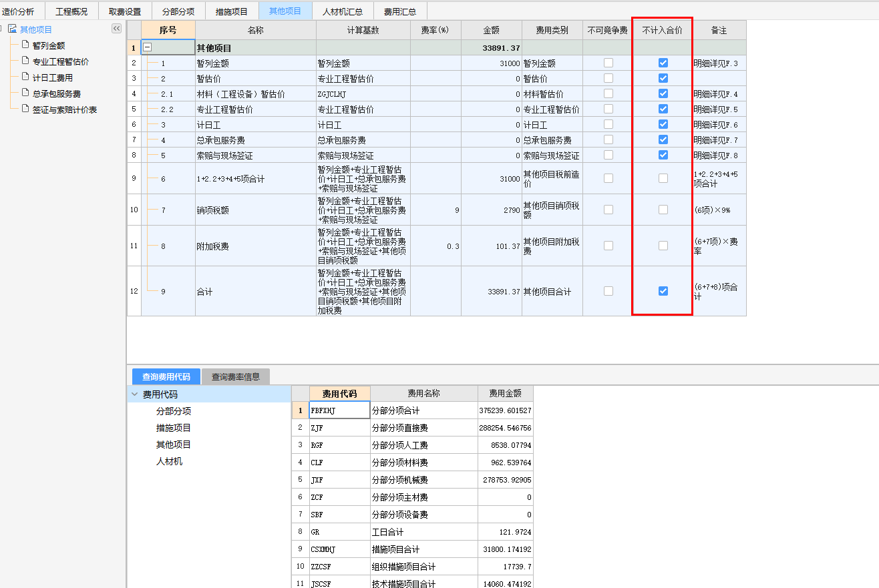Select 总承包服务费 in the left tree
The width and height of the screenshot is (879, 588).
click(57, 93)
